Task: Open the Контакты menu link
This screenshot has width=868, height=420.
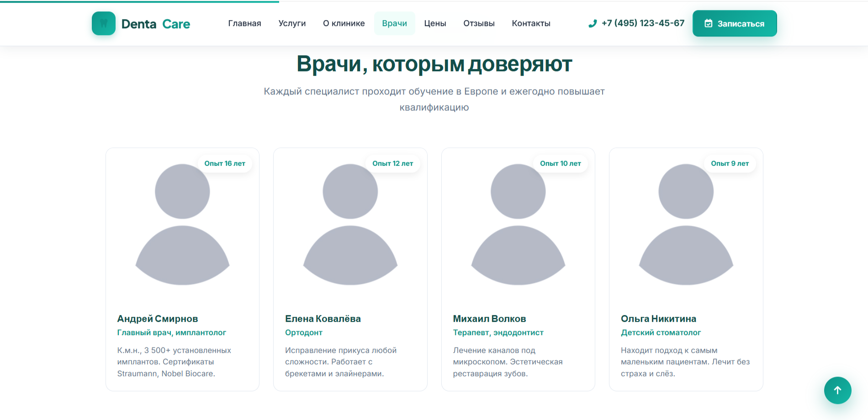Action: [x=531, y=23]
